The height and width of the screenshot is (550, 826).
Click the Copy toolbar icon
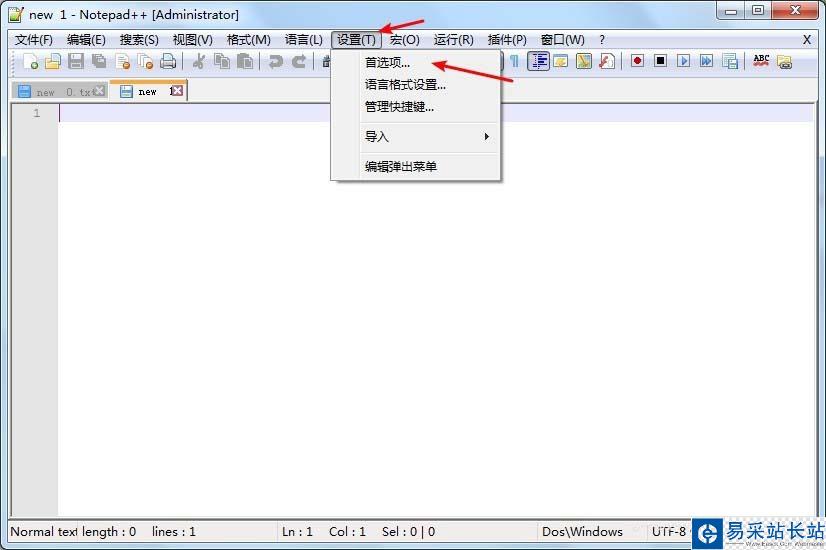pos(222,62)
